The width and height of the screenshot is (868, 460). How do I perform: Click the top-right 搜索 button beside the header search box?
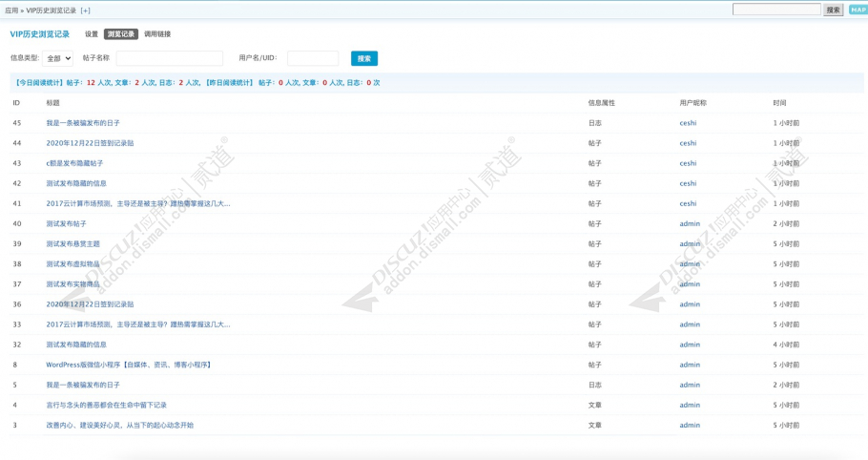[833, 10]
